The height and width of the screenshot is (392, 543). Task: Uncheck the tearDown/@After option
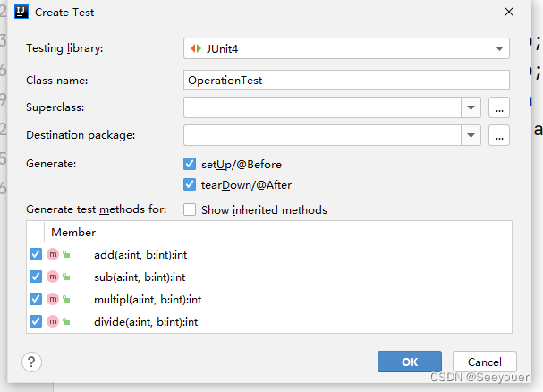coord(190,184)
